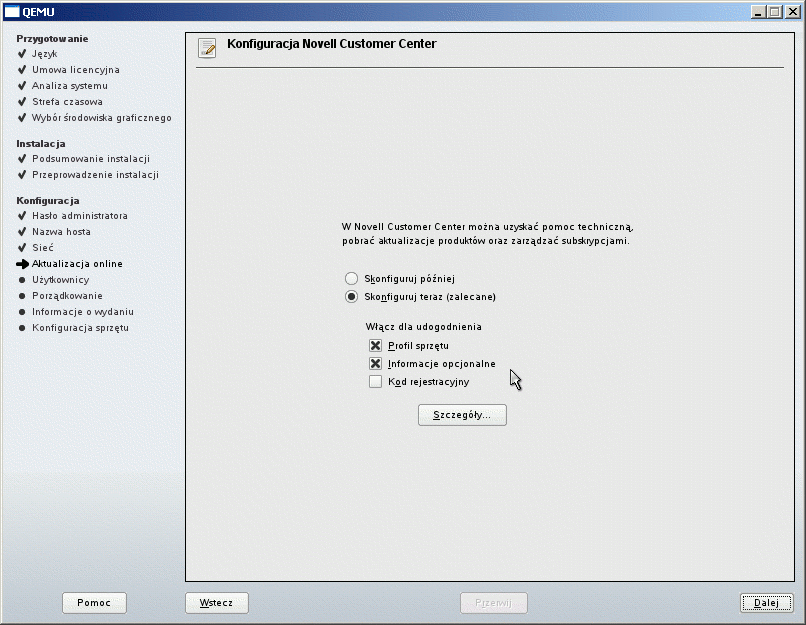Screen dimensions: 806x625
Task: Click the Podsumowanie instalacji step
Action: click(91, 159)
